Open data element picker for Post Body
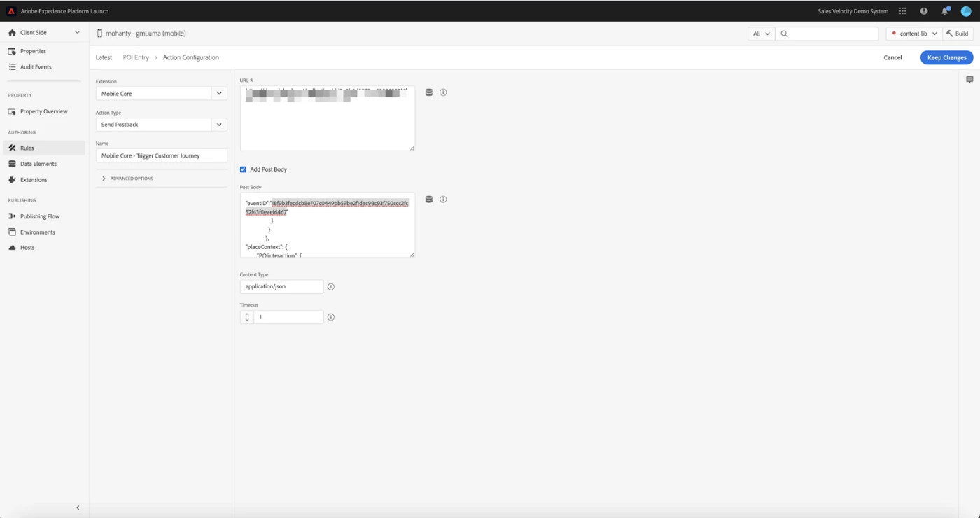 (429, 199)
